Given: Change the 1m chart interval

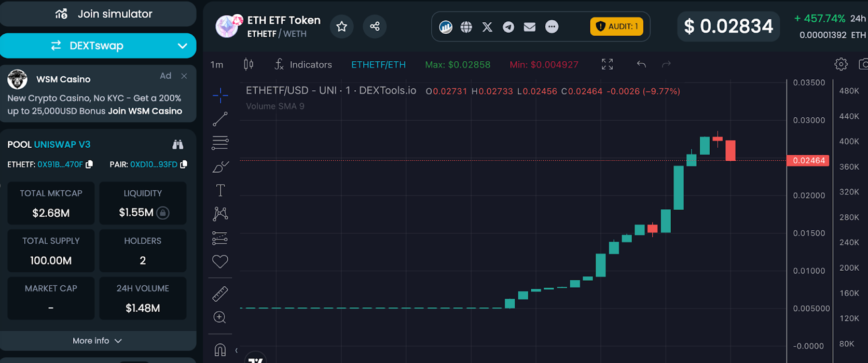Looking at the screenshot, I should tap(217, 64).
